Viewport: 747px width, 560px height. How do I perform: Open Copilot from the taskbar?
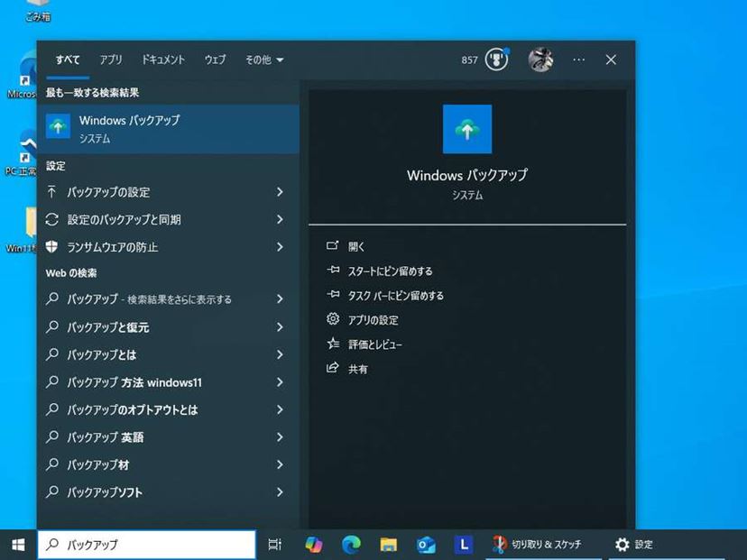314,544
